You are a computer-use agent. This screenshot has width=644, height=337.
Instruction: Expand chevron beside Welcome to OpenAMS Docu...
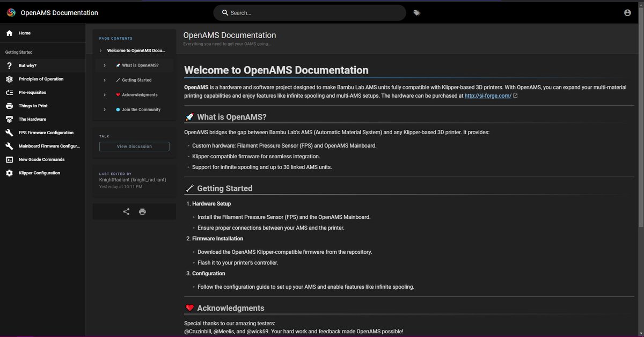100,50
